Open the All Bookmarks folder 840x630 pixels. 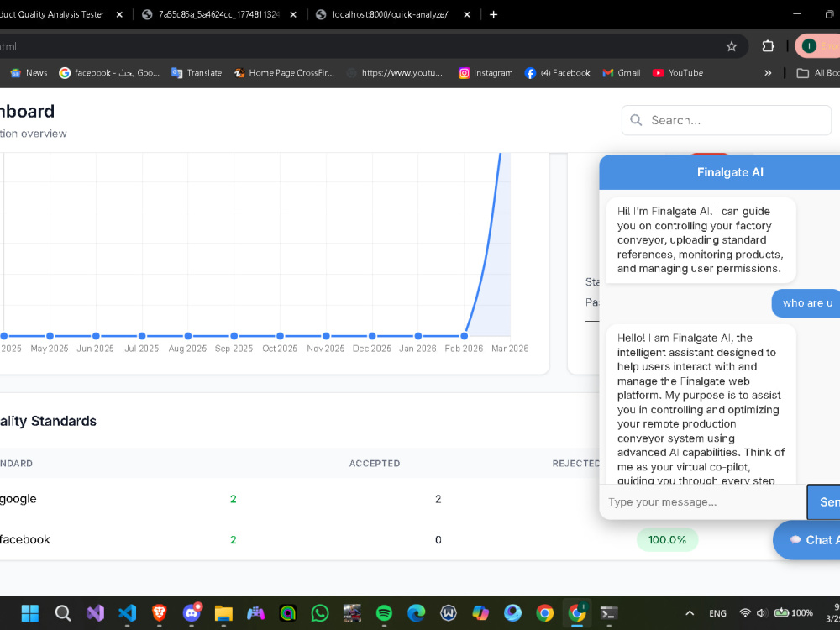pos(817,73)
